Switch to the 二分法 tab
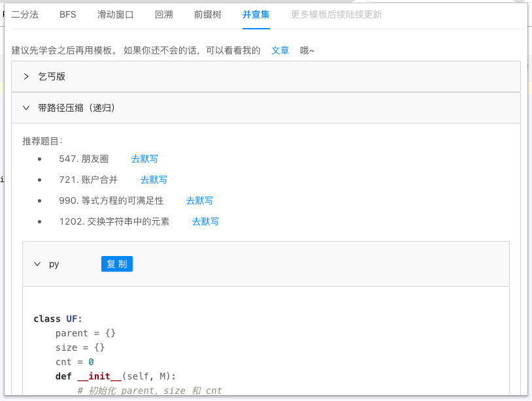Viewport: 532px width, 401px height. [x=25, y=14]
